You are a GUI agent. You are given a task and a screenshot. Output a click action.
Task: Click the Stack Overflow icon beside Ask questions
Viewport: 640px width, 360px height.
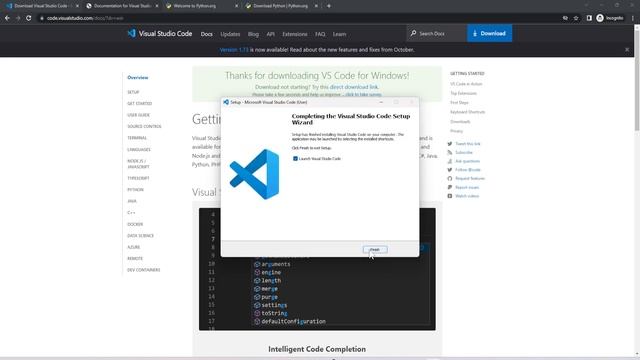pyautogui.click(x=450, y=161)
